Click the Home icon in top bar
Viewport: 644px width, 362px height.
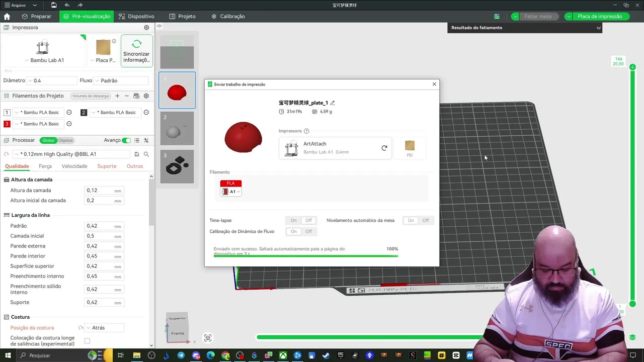7,16
